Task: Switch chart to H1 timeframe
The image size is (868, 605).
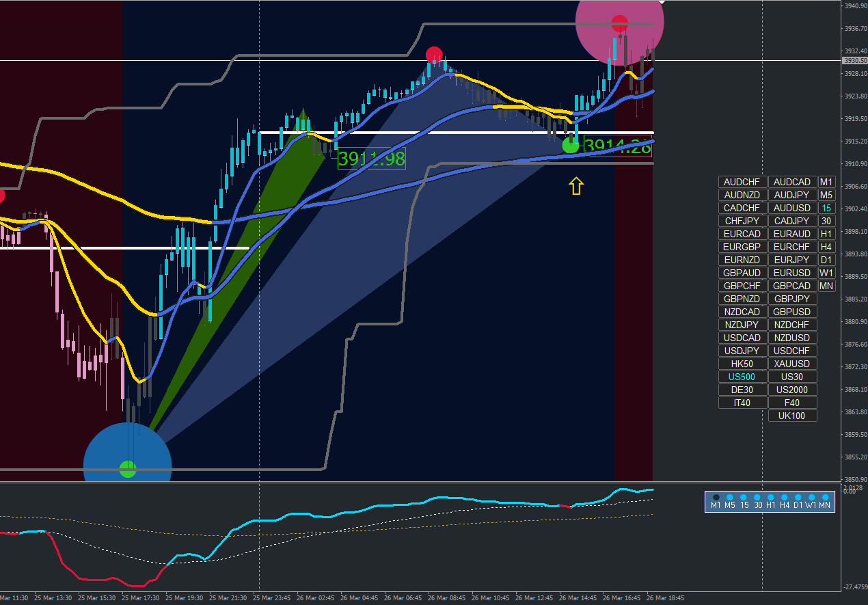Action: tap(826, 234)
